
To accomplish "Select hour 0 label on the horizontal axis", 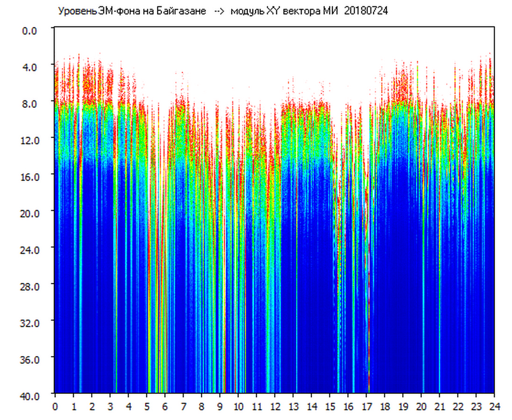I will (55, 406).
